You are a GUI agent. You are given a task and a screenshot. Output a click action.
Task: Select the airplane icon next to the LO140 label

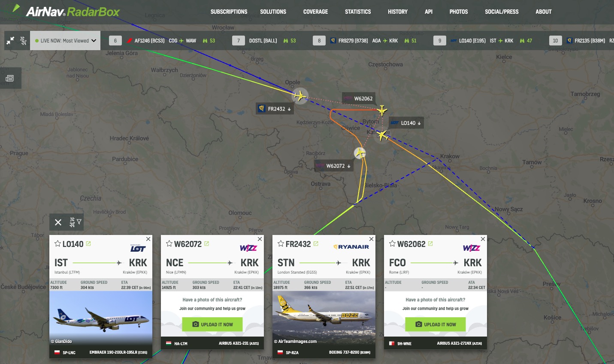click(382, 136)
